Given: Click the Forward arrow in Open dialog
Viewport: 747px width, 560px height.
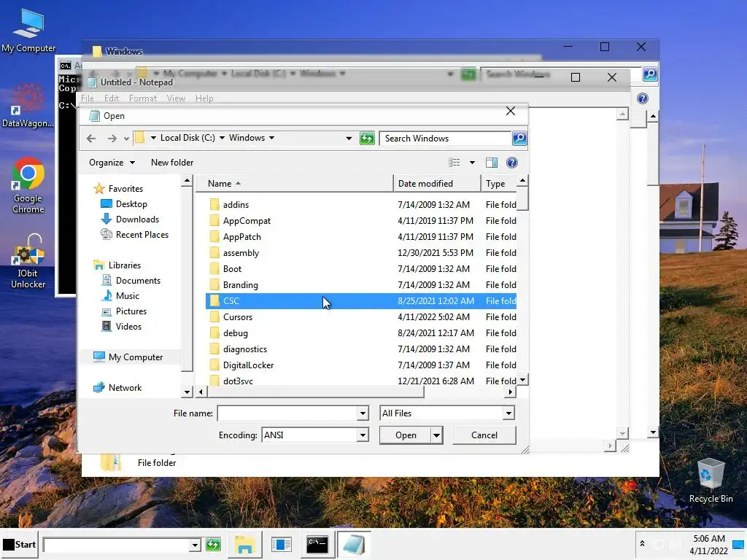Looking at the screenshot, I should [112, 138].
